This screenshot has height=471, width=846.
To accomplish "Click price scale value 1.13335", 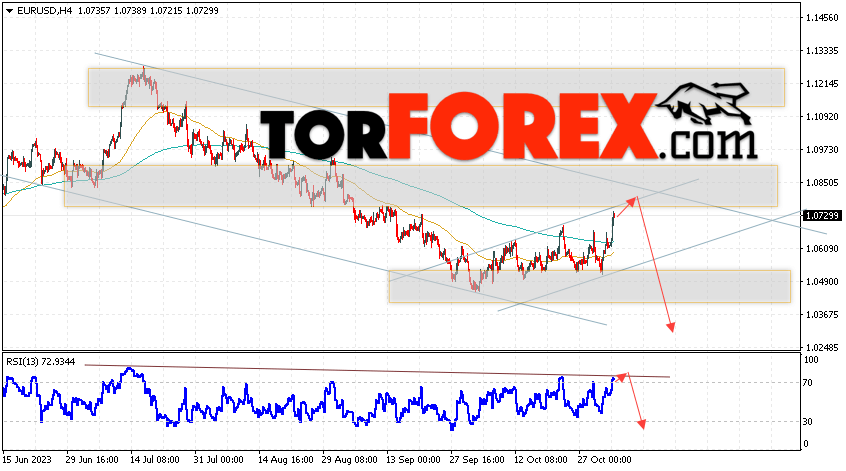I will pos(822,51).
